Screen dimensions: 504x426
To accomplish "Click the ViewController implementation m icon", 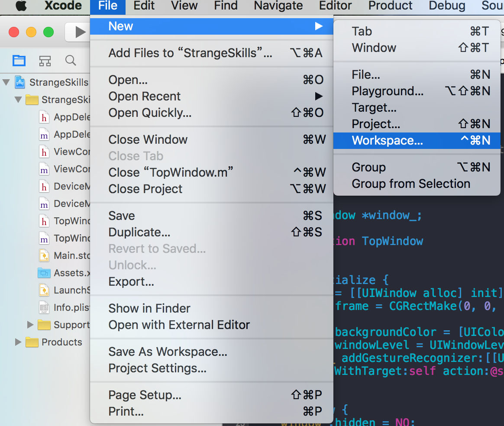I will (x=44, y=169).
